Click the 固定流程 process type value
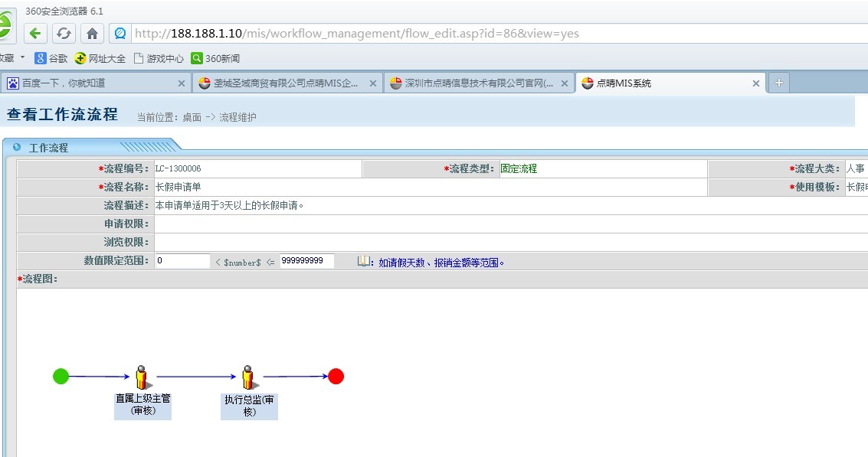 (x=519, y=168)
